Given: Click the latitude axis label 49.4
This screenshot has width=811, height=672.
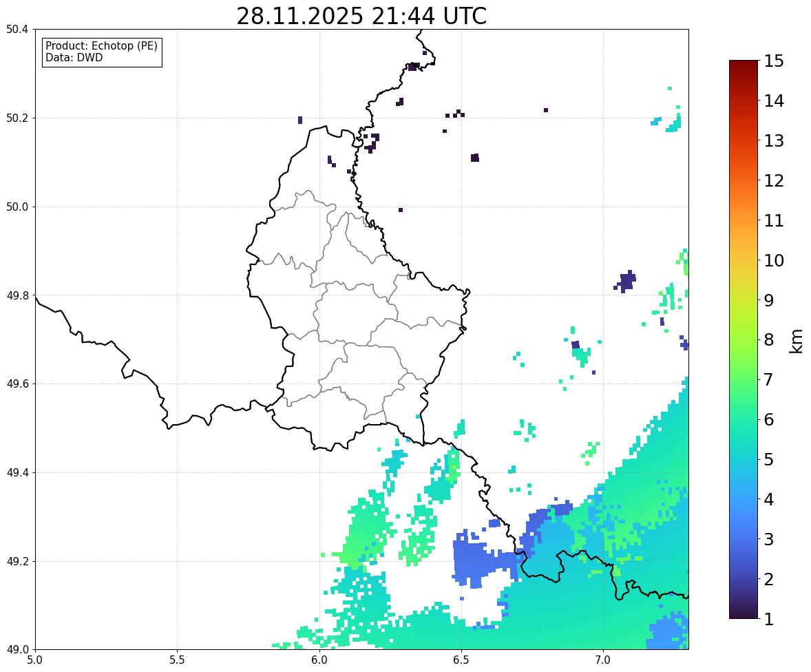Looking at the screenshot, I should [x=17, y=472].
